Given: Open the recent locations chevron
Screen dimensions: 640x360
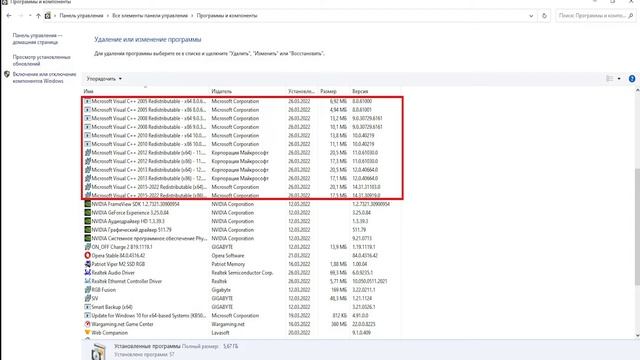Looking at the screenshot, I should click(30, 16).
